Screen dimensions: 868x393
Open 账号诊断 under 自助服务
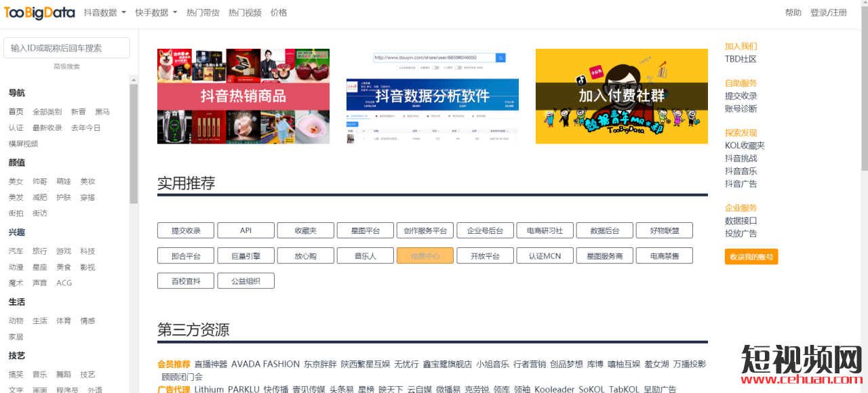point(741,108)
